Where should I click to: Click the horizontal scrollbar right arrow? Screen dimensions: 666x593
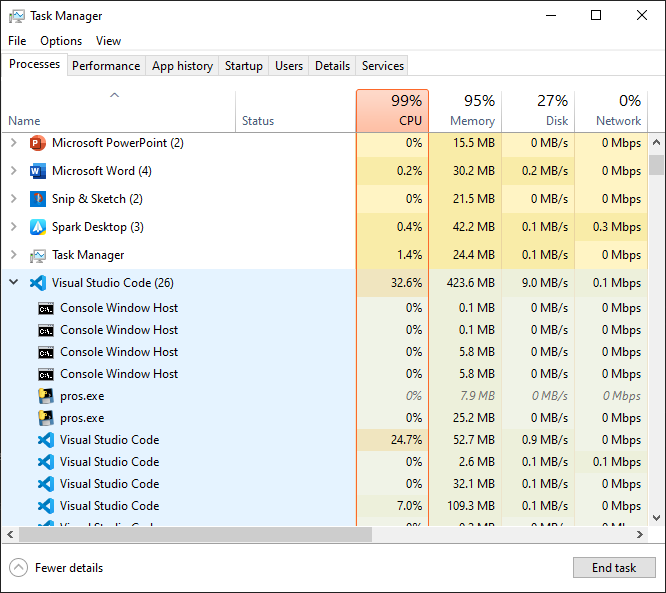pos(640,534)
